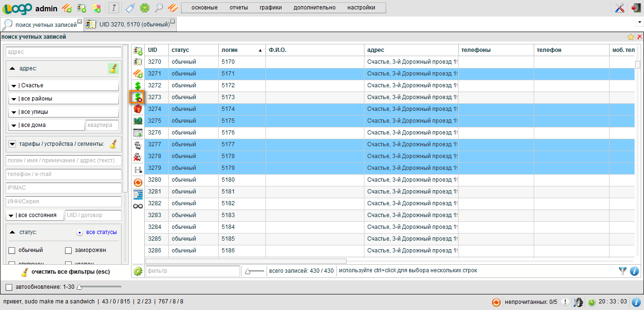644x310 pixels.
Task: Click the highlighted dollar-with-red-cross icon
Action: click(x=138, y=97)
